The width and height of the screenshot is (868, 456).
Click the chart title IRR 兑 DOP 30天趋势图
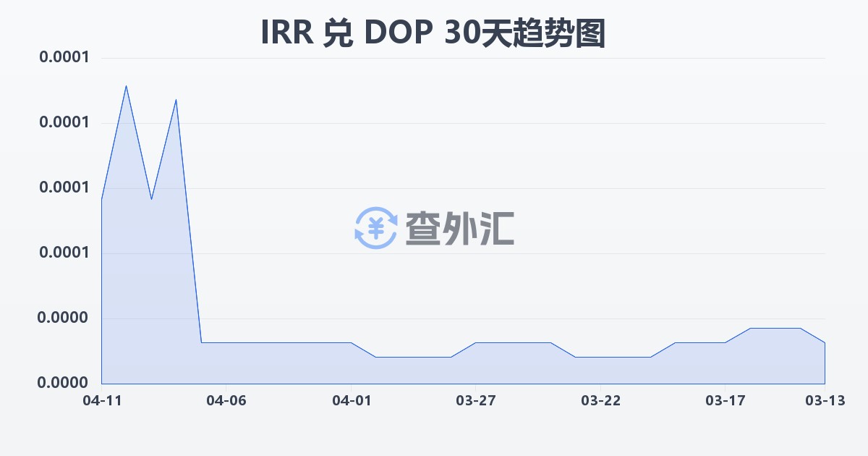(434, 33)
